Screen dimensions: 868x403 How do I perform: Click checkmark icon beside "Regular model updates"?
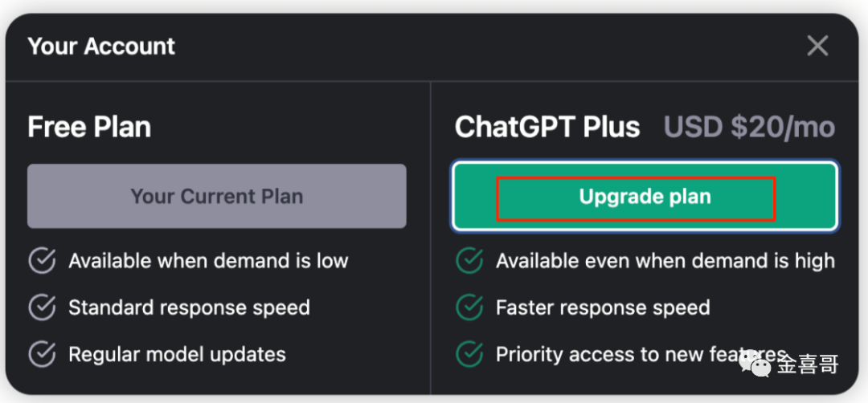[x=42, y=354]
